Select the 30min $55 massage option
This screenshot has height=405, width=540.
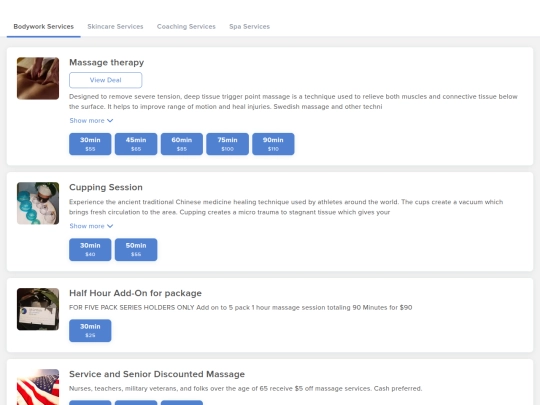90,144
